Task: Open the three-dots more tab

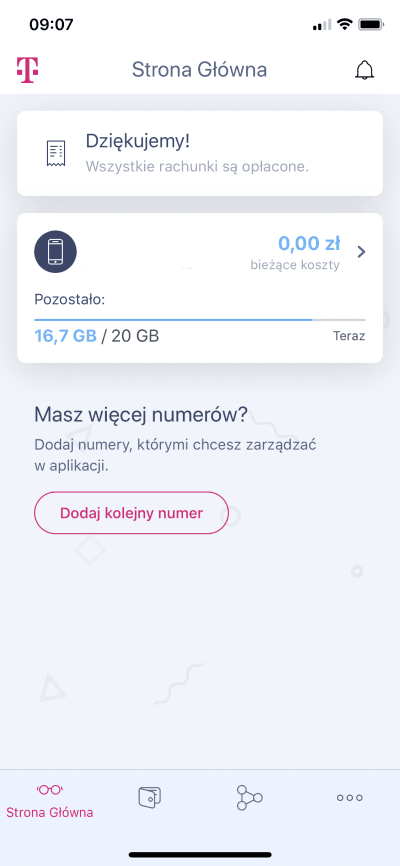Action: (x=350, y=798)
